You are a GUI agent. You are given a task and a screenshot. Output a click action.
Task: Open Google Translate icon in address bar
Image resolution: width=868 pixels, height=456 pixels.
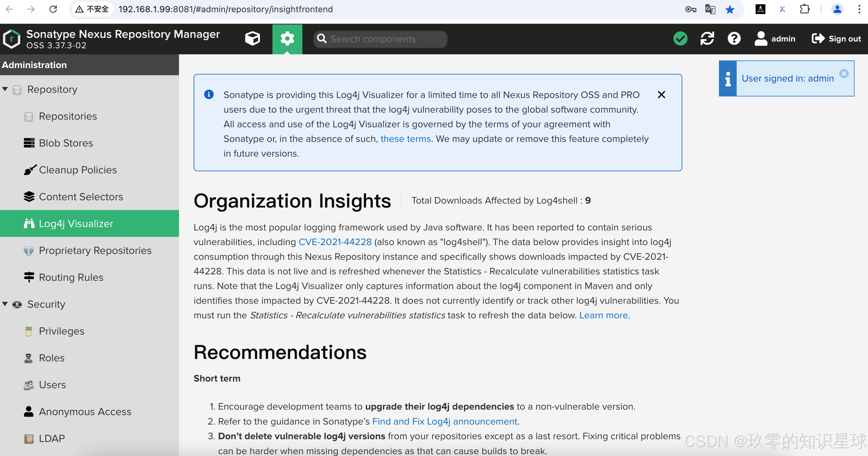710,9
